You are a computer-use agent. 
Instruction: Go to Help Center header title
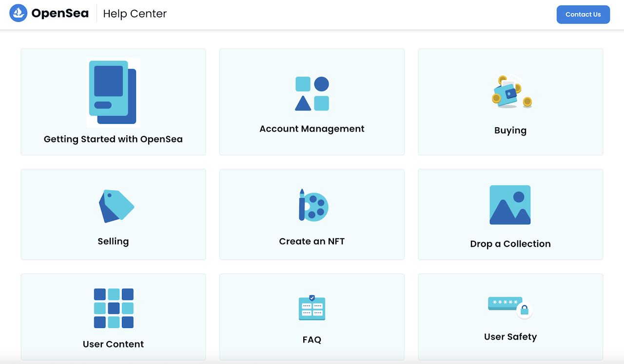point(135,14)
